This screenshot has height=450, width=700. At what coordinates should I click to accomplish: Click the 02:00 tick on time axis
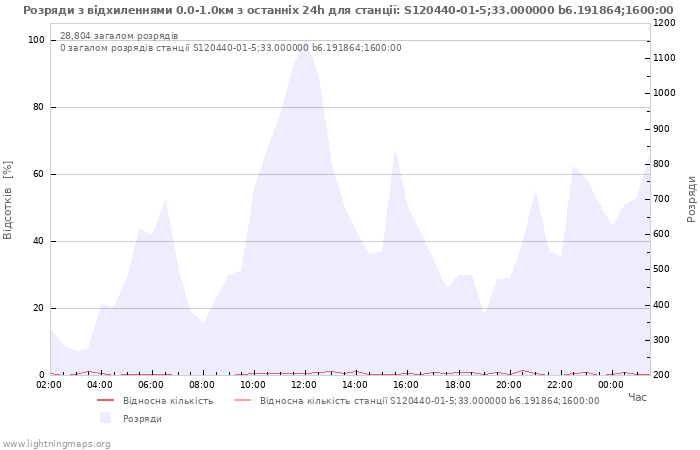click(x=49, y=385)
